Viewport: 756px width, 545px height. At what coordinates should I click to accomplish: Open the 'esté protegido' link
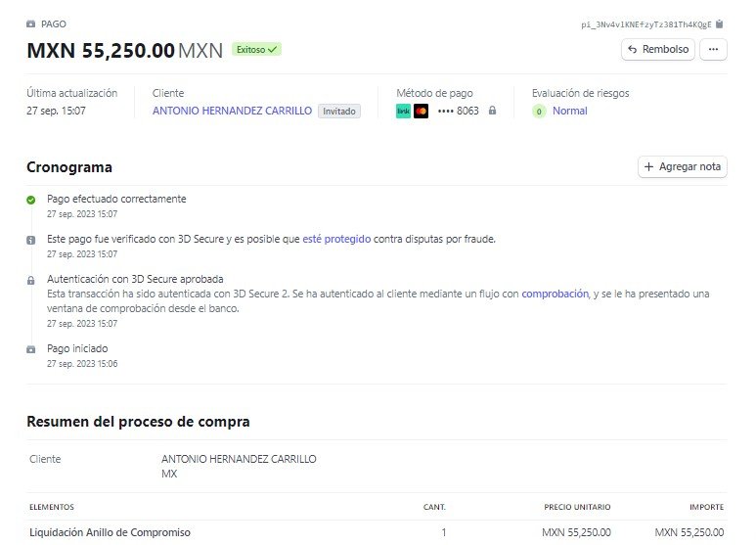[x=336, y=239]
